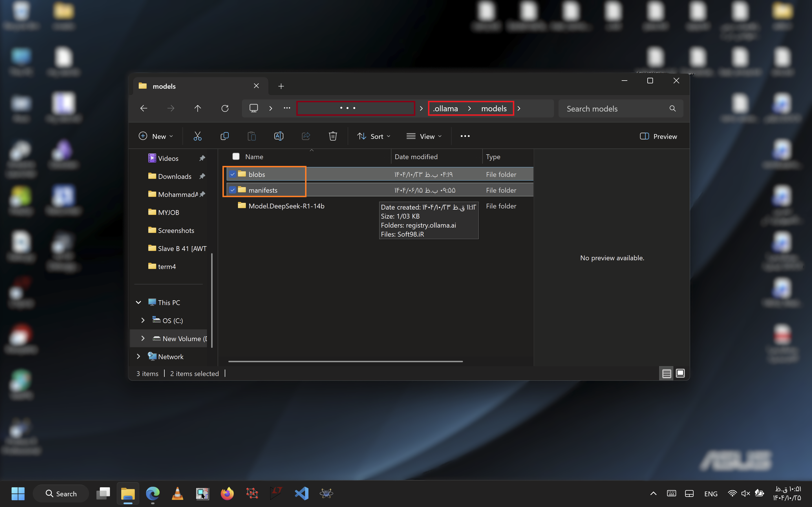Screen dimensions: 812x507
Task: Toggle the Preview pane
Action: click(x=658, y=136)
